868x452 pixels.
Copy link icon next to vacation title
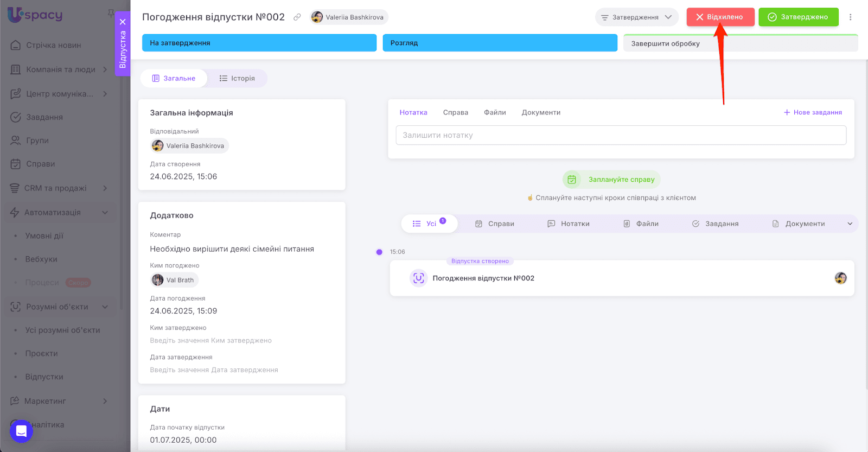[297, 17]
